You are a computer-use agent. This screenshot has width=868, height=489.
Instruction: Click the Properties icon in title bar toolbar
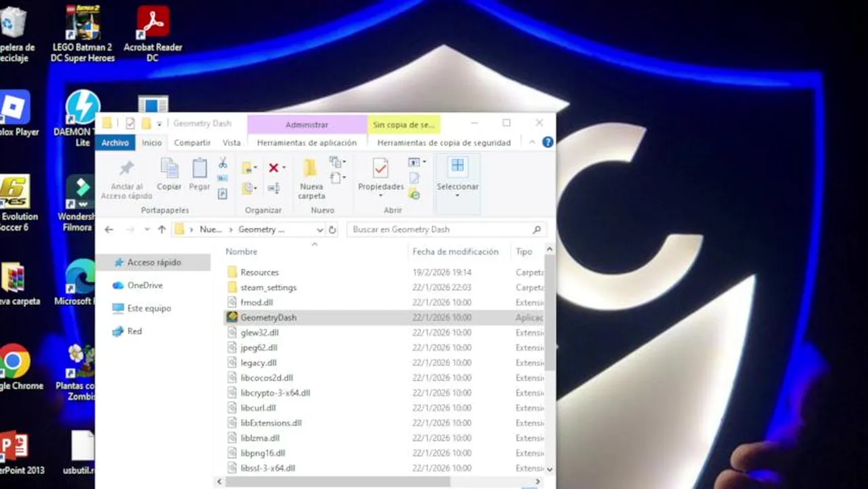tap(130, 124)
